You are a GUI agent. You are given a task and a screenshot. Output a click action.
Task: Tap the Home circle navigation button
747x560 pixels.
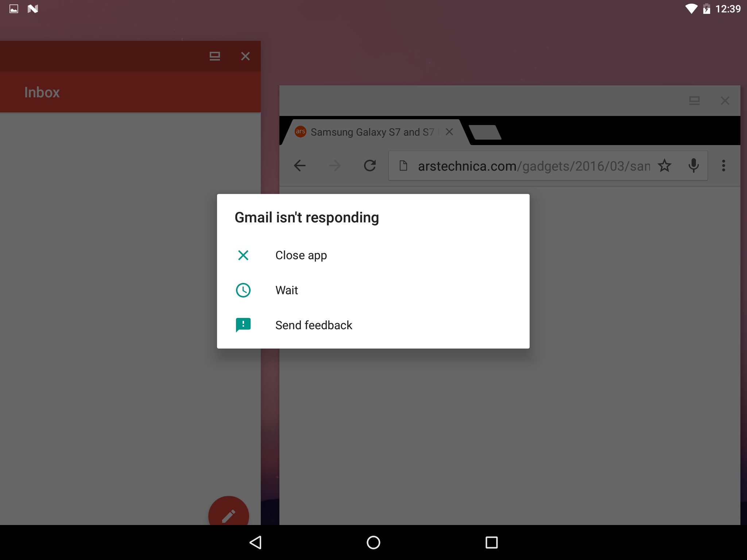pyautogui.click(x=373, y=542)
